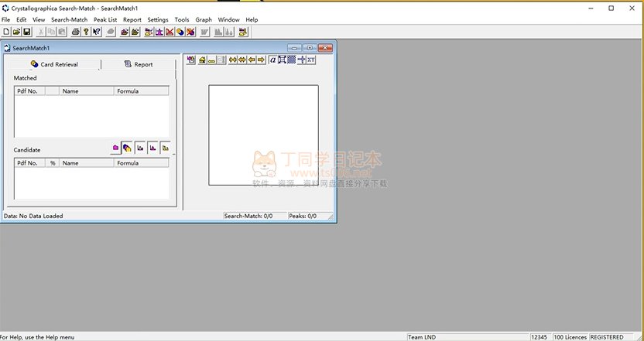The width and height of the screenshot is (644, 341).
Task: Click the left arrow pan icon
Action: 252,60
